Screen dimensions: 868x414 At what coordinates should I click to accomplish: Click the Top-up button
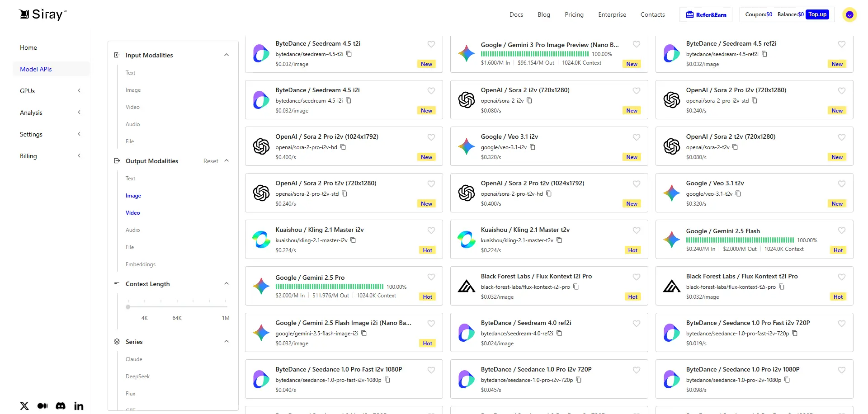click(x=817, y=14)
